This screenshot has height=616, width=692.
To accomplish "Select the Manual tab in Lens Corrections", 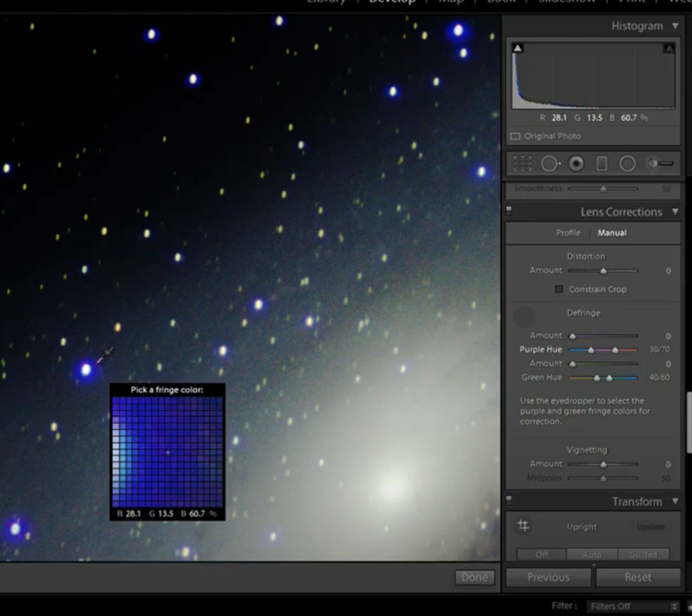I will 612,233.
